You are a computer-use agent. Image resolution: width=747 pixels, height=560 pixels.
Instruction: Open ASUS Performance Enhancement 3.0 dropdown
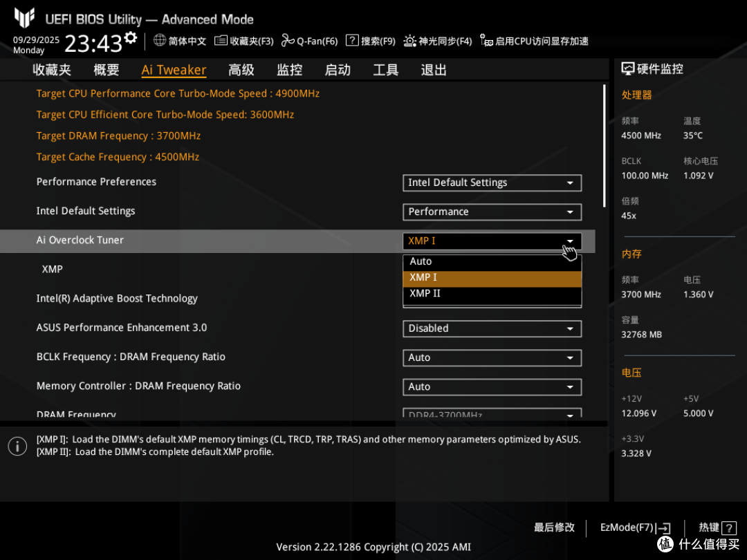(492, 328)
